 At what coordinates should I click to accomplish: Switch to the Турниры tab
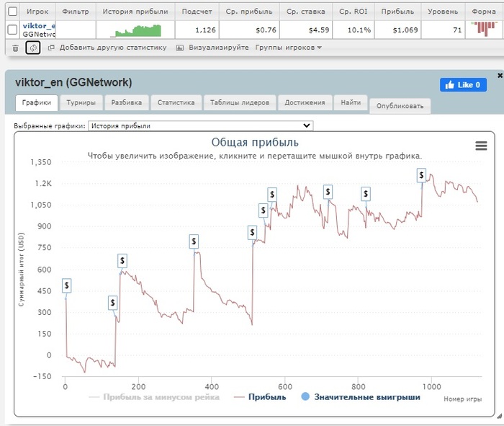[81, 102]
